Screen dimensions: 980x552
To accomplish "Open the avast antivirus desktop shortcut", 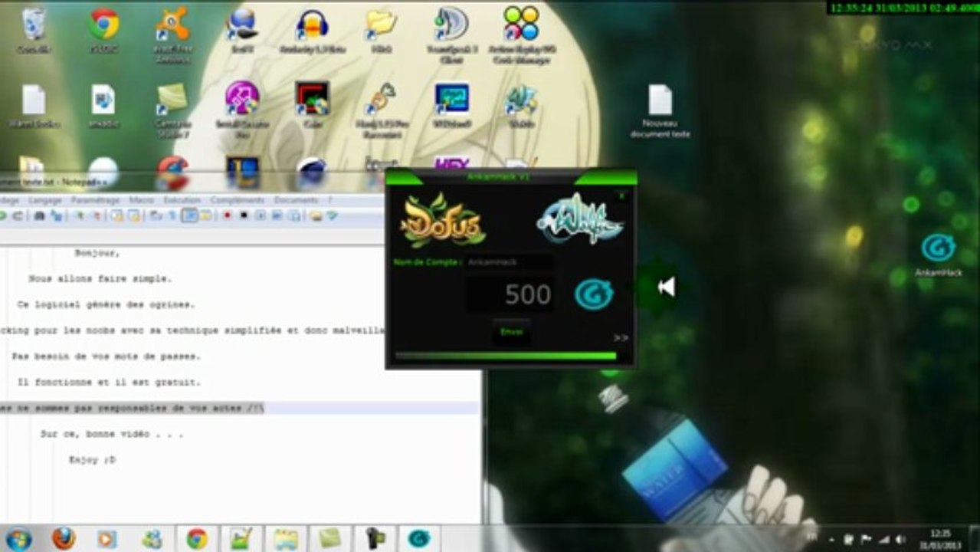I will click(x=172, y=33).
